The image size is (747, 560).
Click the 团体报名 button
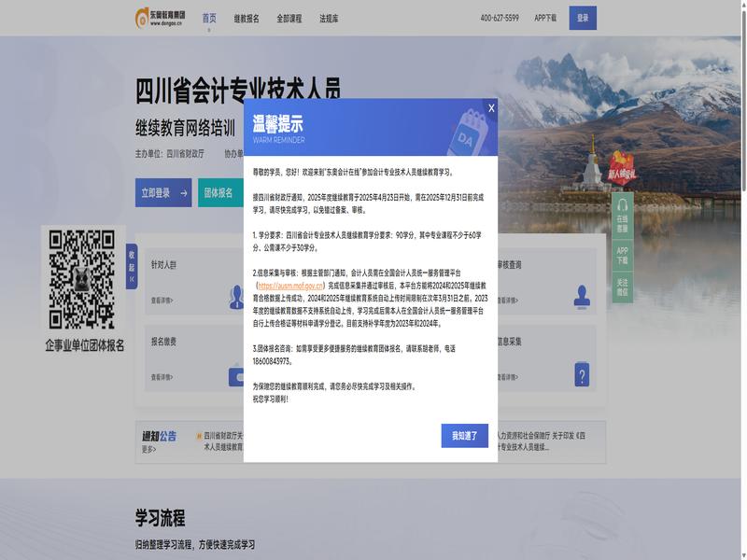pyautogui.click(x=218, y=193)
